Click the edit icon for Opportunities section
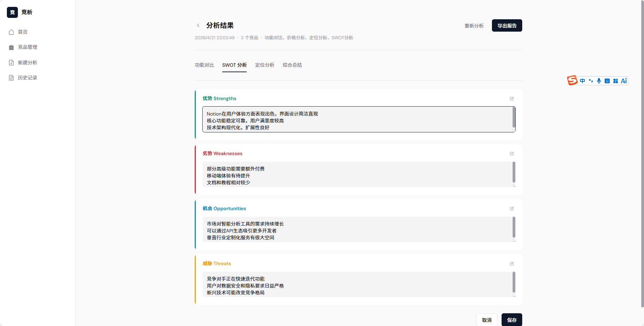The width and height of the screenshot is (644, 326). 512,209
